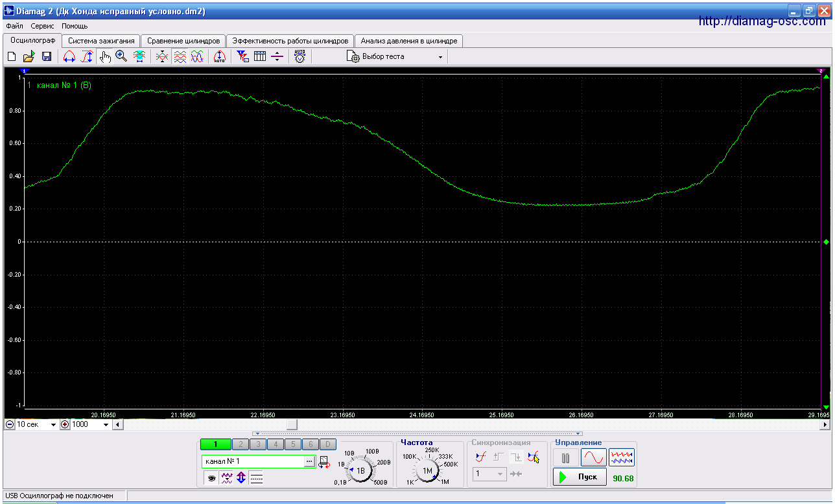Open the Сервис menu
Screen dimensions: 835x504
(x=42, y=26)
